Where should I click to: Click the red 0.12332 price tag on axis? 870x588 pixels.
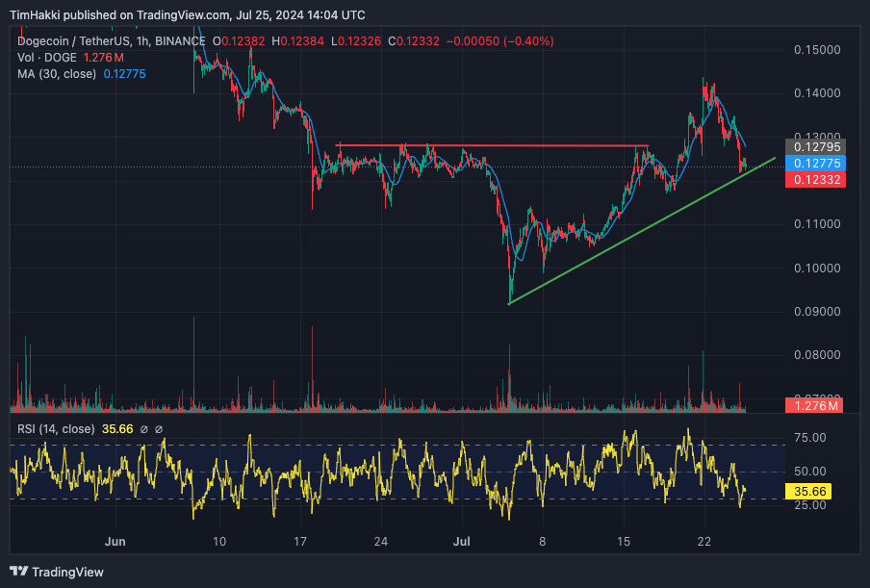point(816,180)
